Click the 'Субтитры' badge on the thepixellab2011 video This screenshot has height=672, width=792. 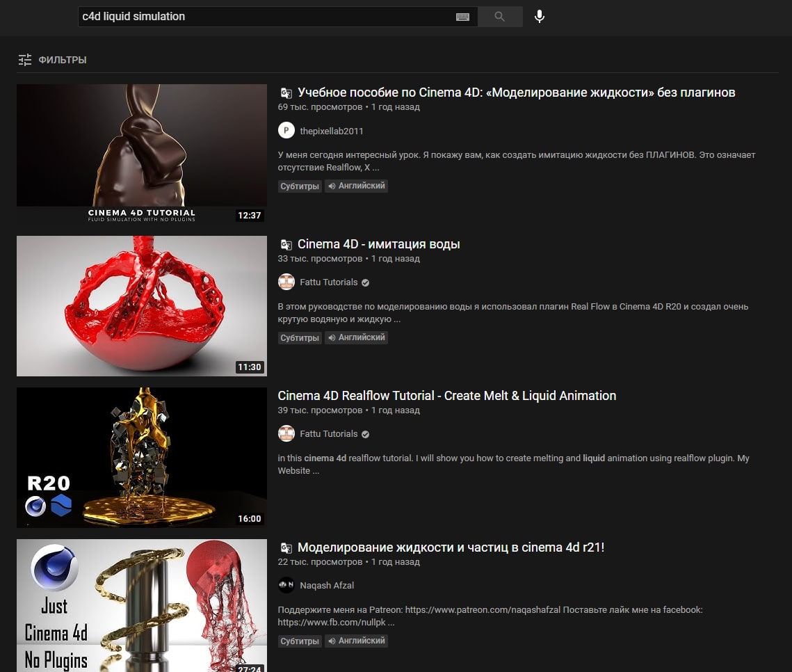point(300,186)
